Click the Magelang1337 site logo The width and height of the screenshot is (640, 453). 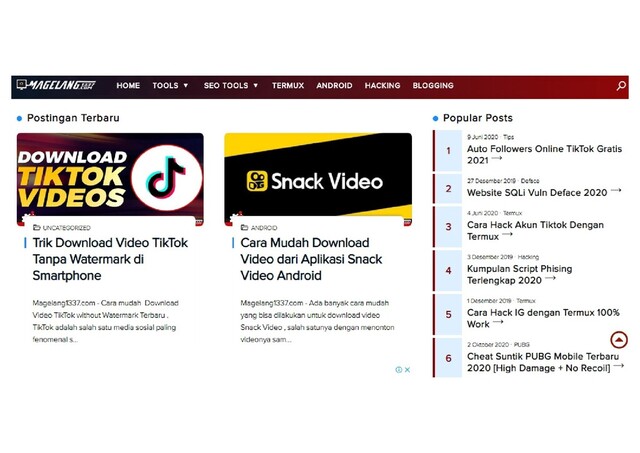[56, 85]
